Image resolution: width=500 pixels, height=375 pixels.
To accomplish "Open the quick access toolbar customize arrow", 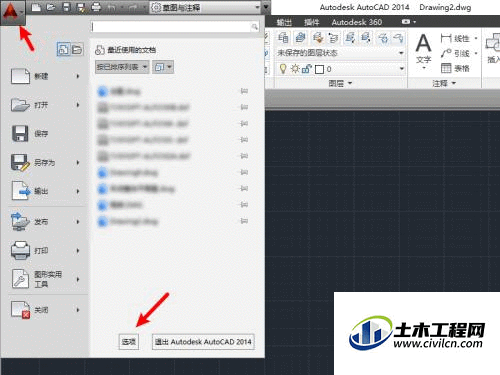I will [x=266, y=7].
